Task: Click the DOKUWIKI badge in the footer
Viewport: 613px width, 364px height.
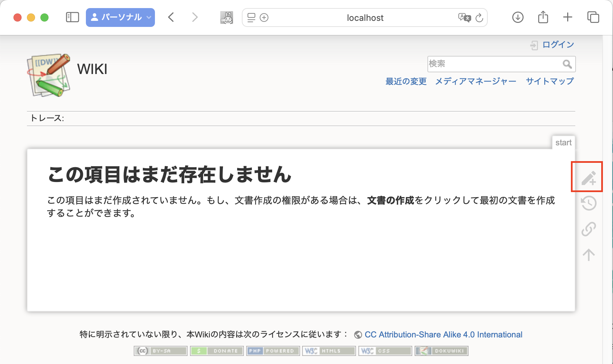Action: coord(441,351)
